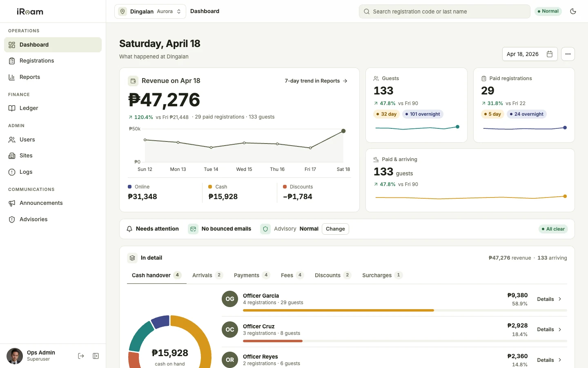This screenshot has width=588, height=368.
Task: Focus the registration code search field
Action: [x=444, y=11]
